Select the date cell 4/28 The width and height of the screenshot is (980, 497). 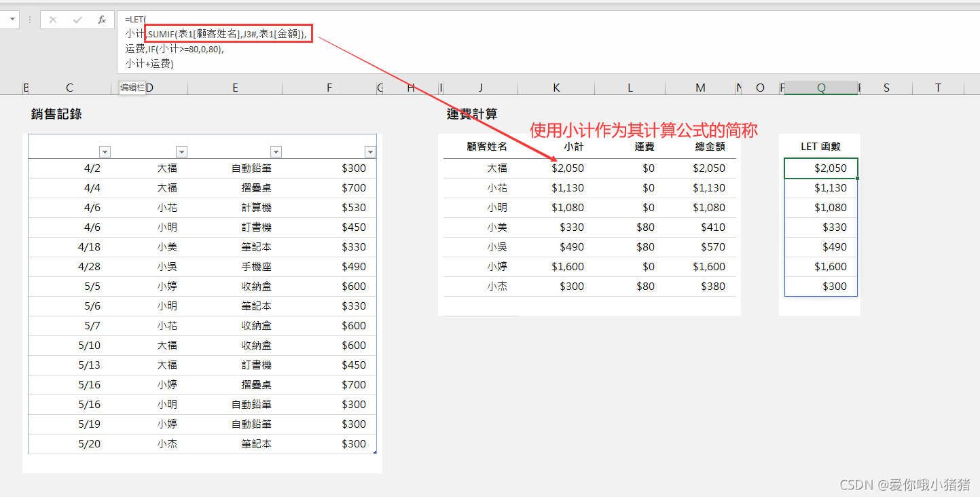coord(69,267)
